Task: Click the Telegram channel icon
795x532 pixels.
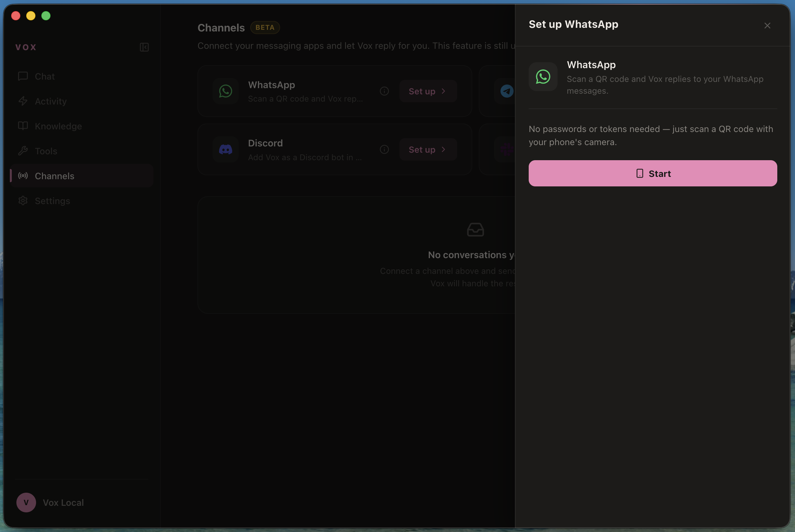Action: [x=507, y=91]
